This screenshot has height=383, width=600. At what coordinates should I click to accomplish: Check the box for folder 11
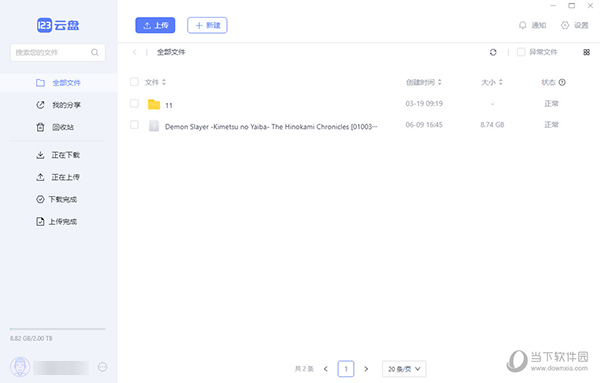click(134, 103)
